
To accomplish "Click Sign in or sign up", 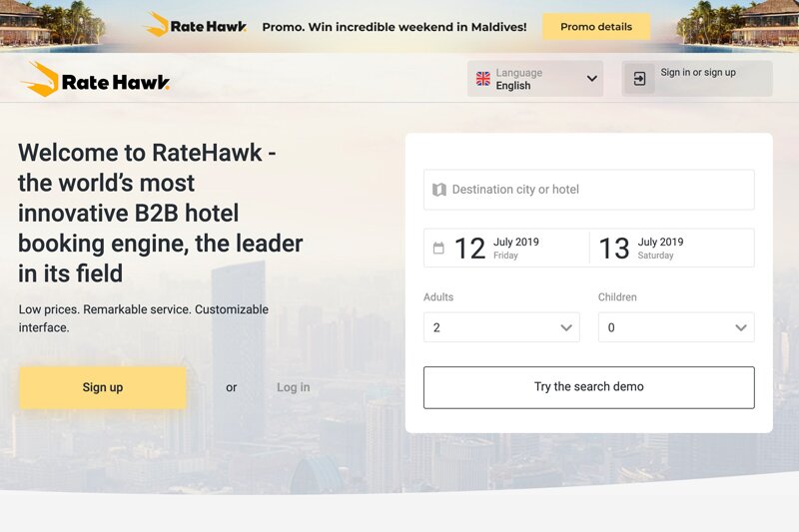I will pyautogui.click(x=697, y=79).
